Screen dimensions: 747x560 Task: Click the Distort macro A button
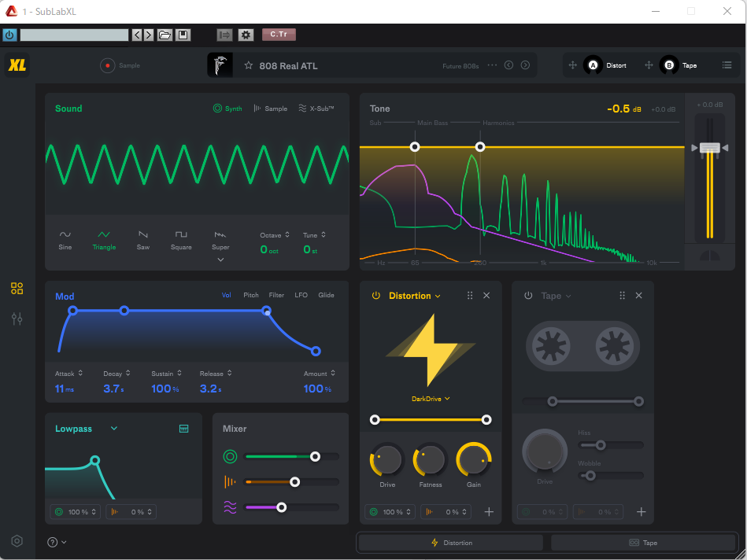coord(594,65)
